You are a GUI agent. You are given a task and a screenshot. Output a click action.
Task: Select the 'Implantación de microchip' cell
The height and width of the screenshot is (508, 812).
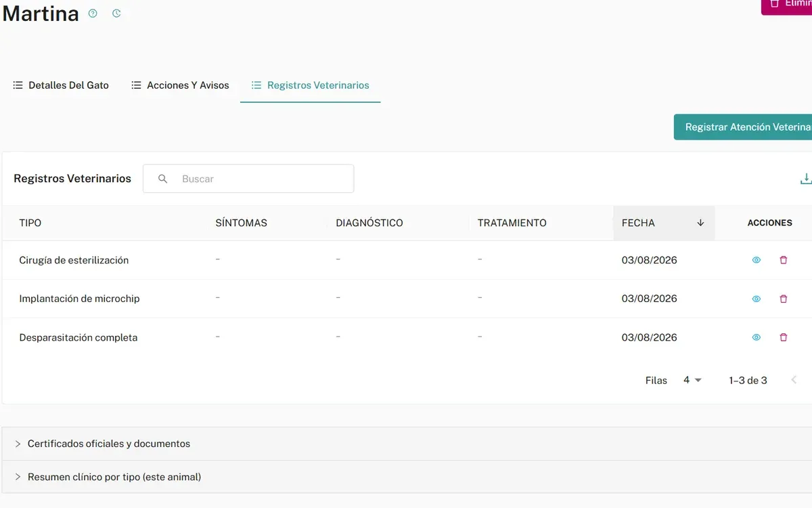coord(79,299)
